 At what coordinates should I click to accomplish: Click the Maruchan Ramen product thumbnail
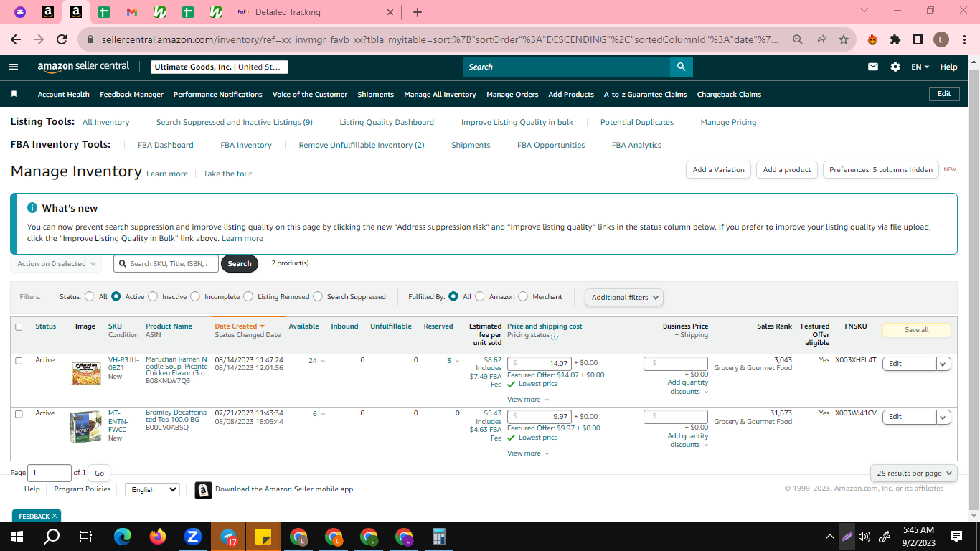(x=86, y=374)
